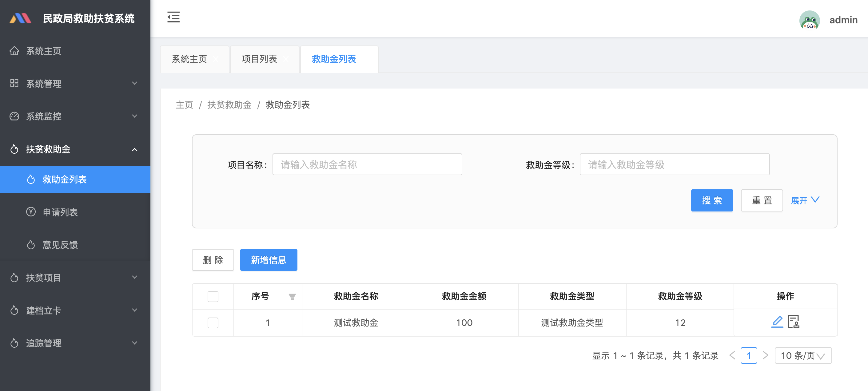Click the 救助金名称 column header
The height and width of the screenshot is (391, 868).
coord(356,296)
